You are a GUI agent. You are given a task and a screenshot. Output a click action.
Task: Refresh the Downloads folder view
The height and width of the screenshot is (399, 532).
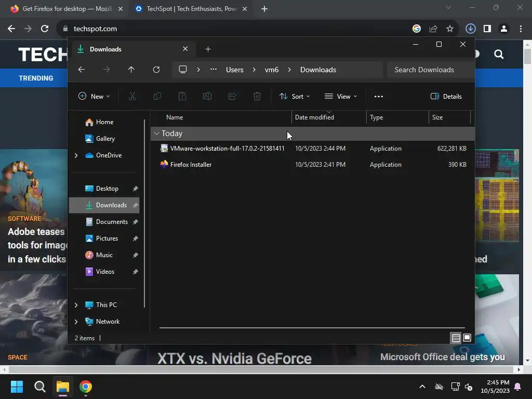(x=156, y=70)
